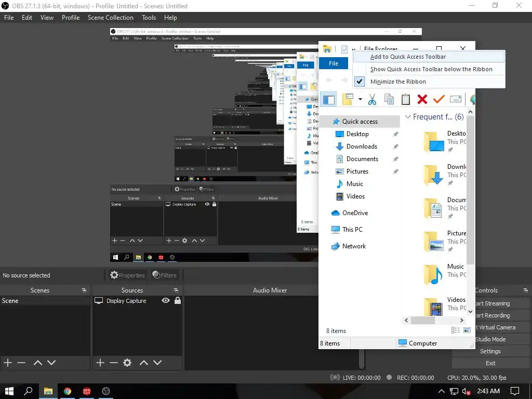This screenshot has width=532, height=399.
Task: Open OneDrive in the navigation pane
Action: pos(355,213)
